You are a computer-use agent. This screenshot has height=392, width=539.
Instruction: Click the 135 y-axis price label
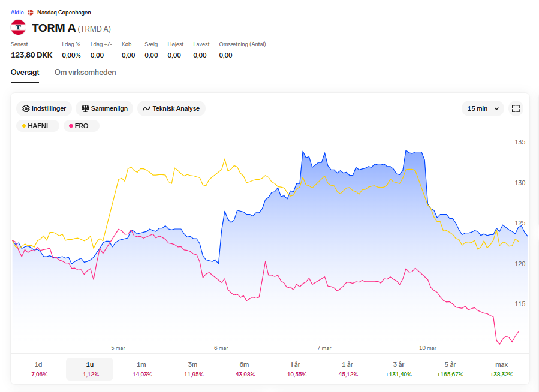pyautogui.click(x=520, y=142)
